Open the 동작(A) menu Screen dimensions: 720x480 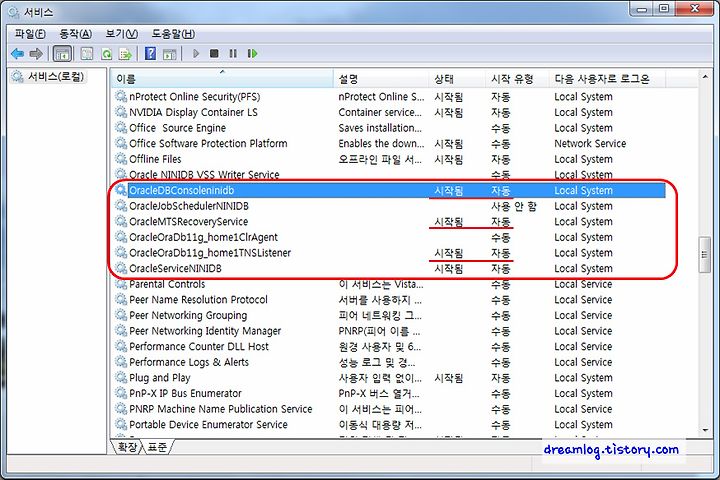[75, 34]
